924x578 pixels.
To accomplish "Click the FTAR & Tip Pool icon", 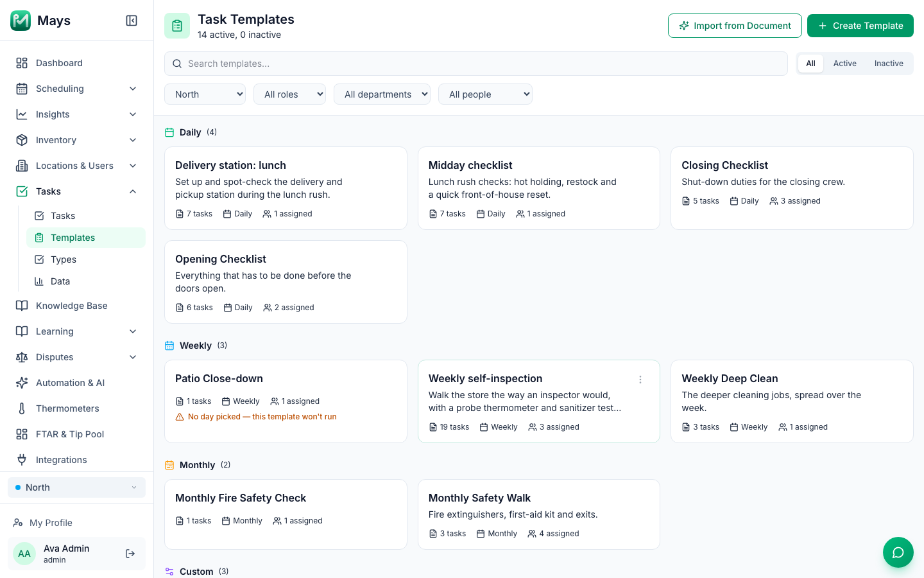I will tap(22, 434).
